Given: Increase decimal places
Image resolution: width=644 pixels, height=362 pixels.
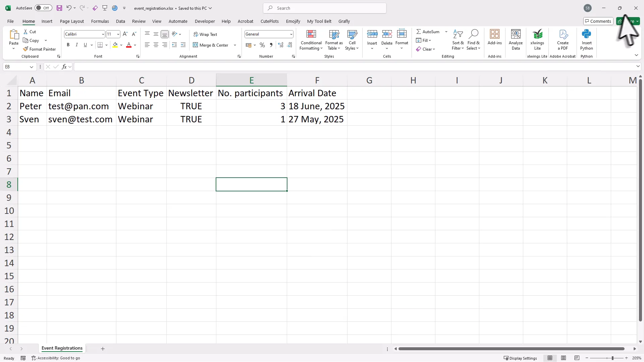Looking at the screenshot, I should pos(281,45).
